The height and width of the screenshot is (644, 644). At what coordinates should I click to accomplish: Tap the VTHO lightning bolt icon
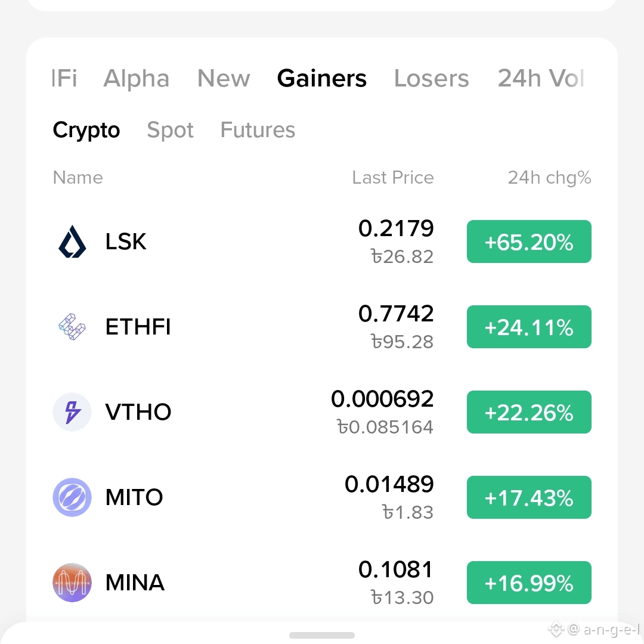click(72, 412)
